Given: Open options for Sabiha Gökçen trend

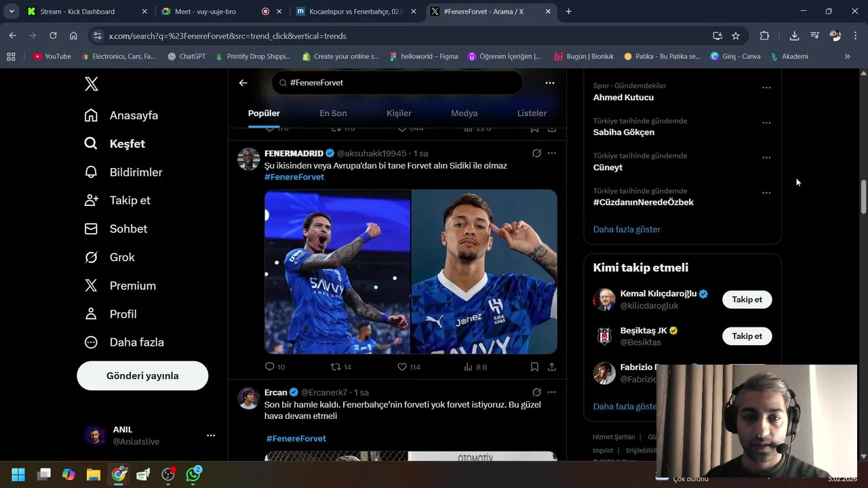Looking at the screenshot, I should coord(766,123).
